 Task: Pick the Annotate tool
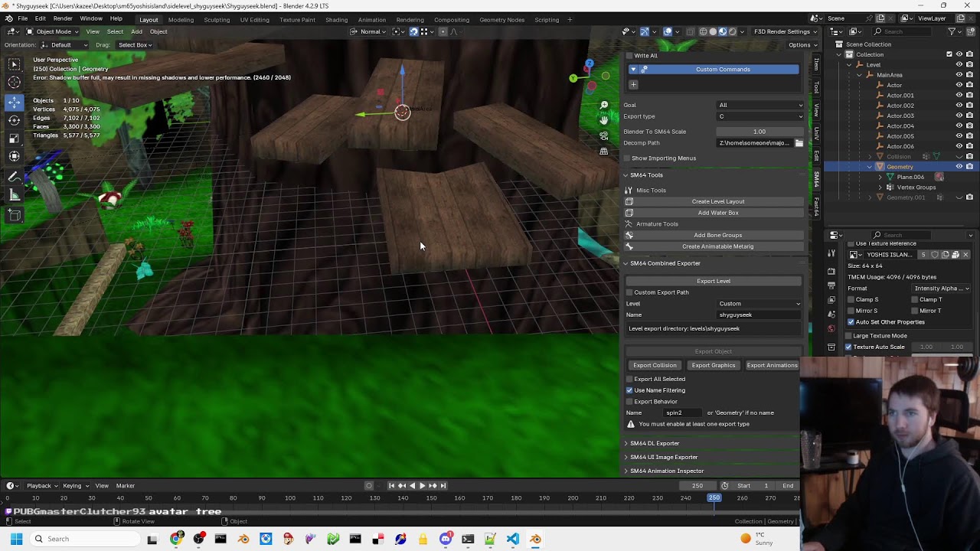pyautogui.click(x=15, y=177)
